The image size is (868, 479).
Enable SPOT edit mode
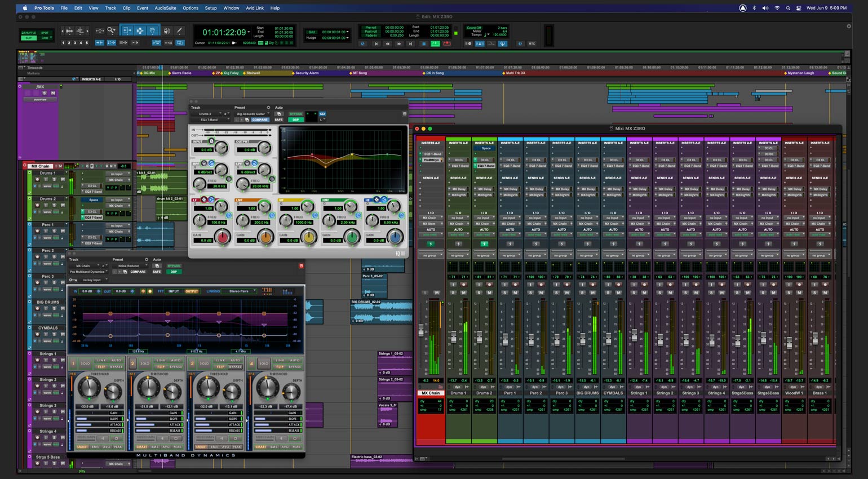pyautogui.click(x=45, y=33)
